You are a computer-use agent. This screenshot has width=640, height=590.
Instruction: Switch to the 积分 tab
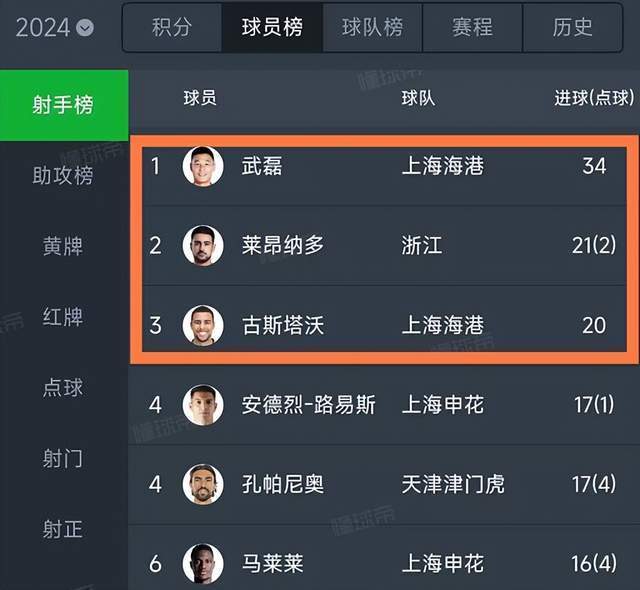coord(171,28)
